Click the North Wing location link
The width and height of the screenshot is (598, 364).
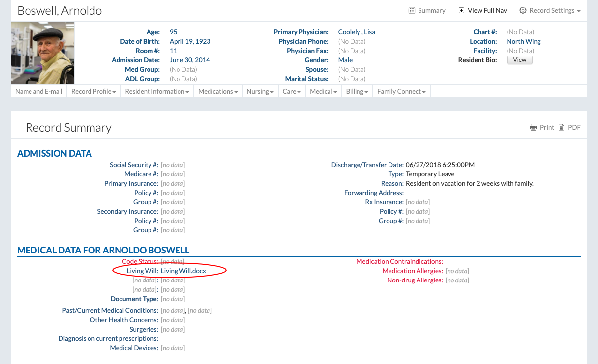tap(524, 41)
